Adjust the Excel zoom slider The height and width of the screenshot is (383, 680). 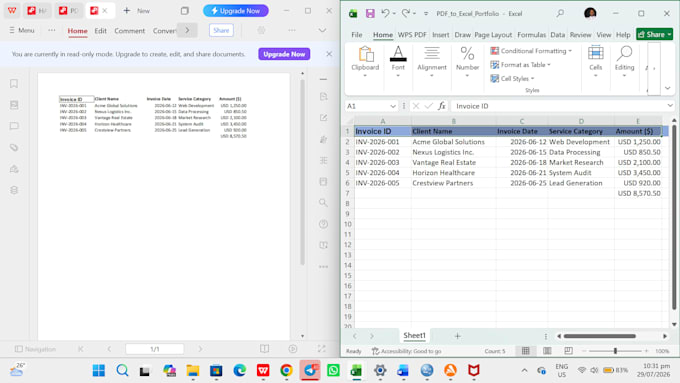tap(615, 351)
